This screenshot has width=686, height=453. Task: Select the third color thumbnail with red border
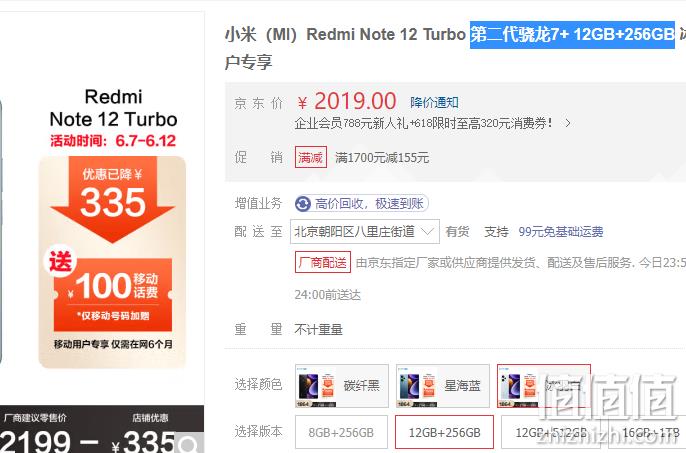[544, 386]
